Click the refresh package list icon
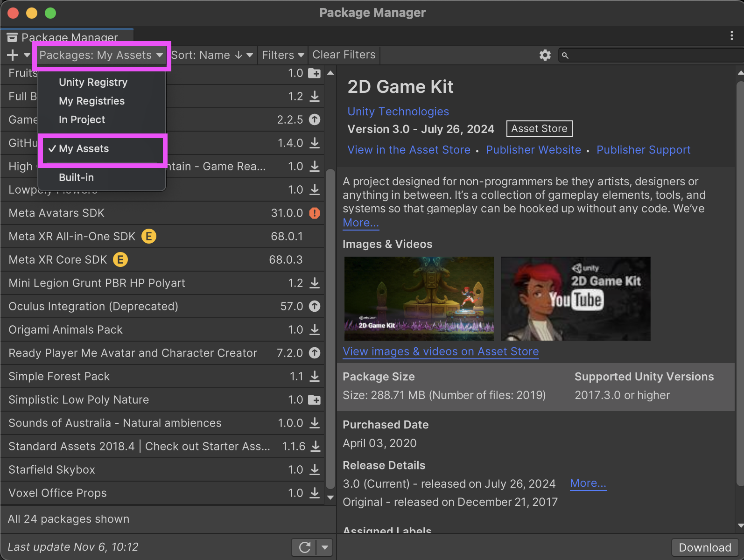The width and height of the screenshot is (744, 560). click(x=304, y=547)
